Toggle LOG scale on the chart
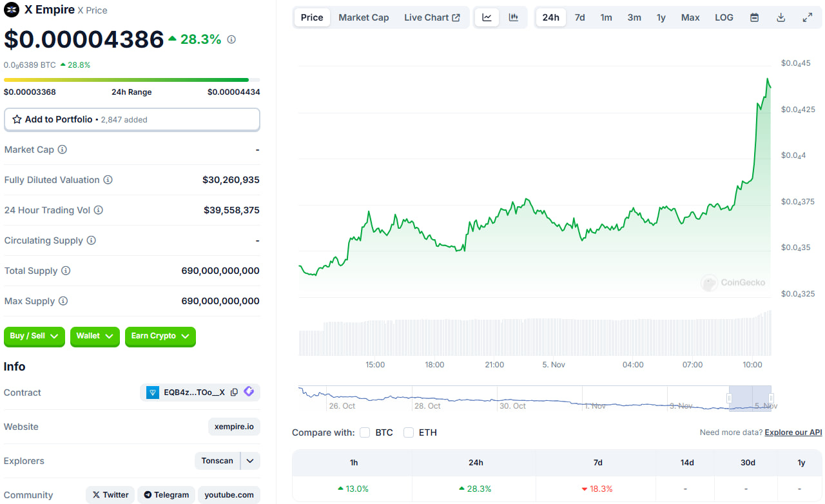Screen dimensions: 825x504 tap(724, 17)
